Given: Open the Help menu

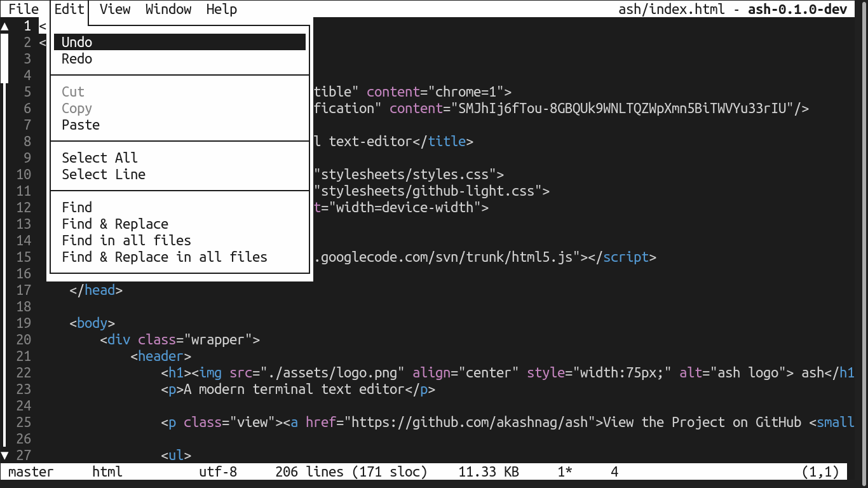Looking at the screenshot, I should click(221, 9).
